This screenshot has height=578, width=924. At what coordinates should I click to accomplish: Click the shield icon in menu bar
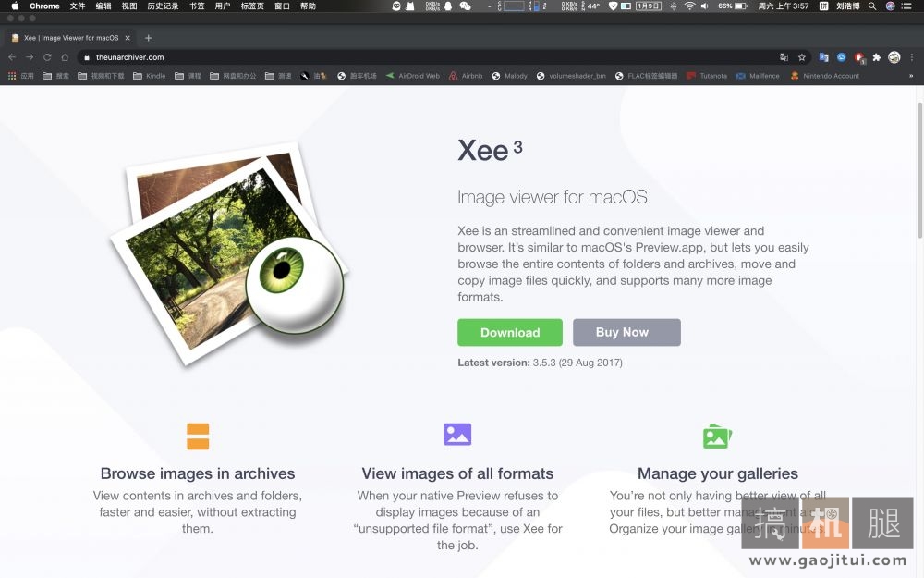(613, 6)
